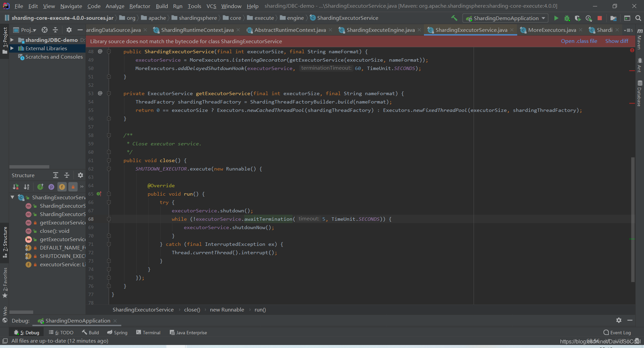Click the Project panel horizontal scrollbar
The image size is (644, 348).
(29, 167)
